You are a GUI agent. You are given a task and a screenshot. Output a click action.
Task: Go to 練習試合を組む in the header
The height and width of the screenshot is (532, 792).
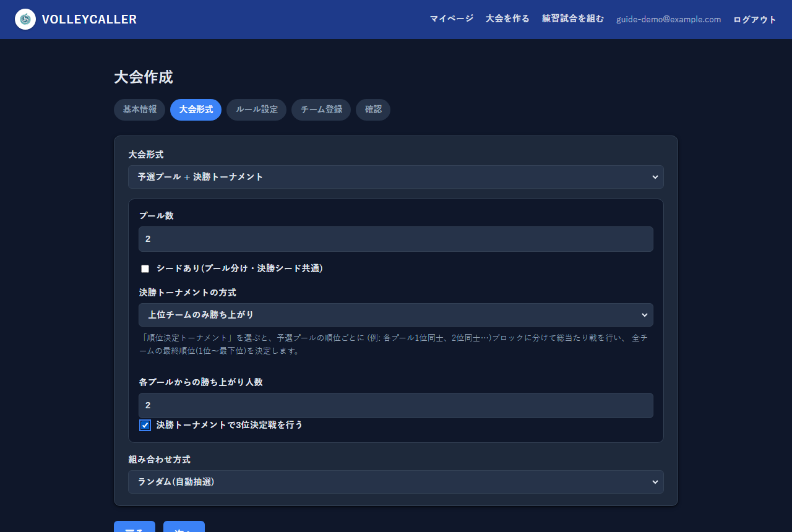pyautogui.click(x=573, y=19)
